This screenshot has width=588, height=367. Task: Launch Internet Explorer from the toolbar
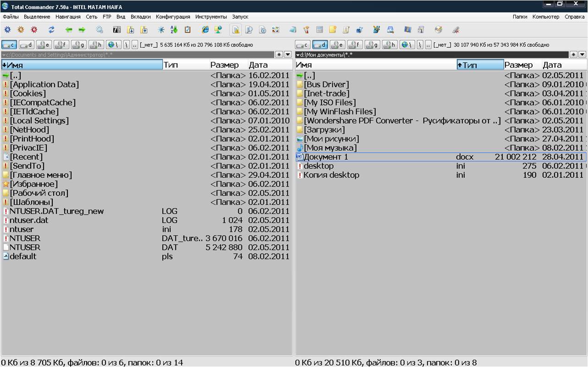coord(205,30)
